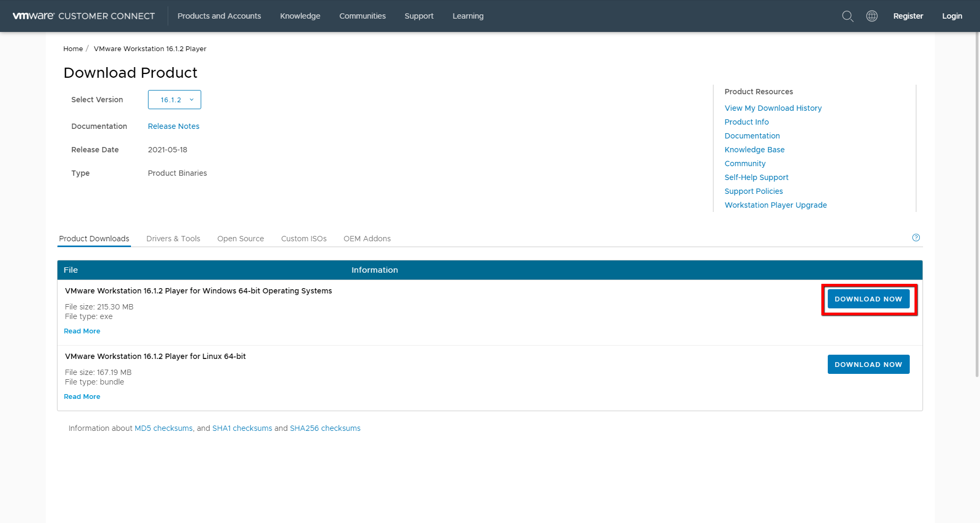
Task: Open the Communities menu
Action: (363, 16)
